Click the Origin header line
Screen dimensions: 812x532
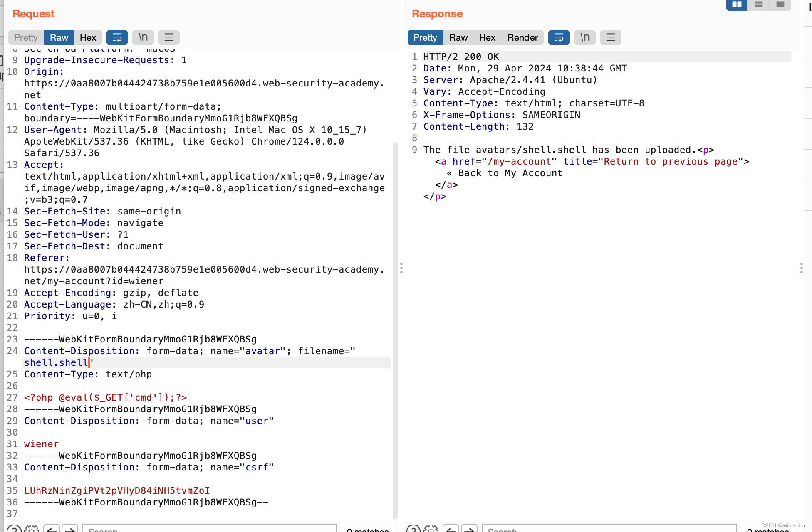pos(204,83)
